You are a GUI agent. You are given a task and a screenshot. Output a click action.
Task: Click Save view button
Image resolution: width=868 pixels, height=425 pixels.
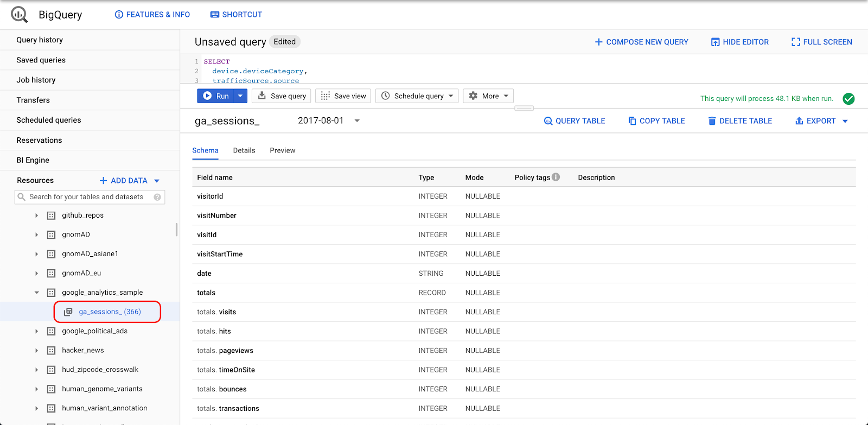tap(343, 96)
